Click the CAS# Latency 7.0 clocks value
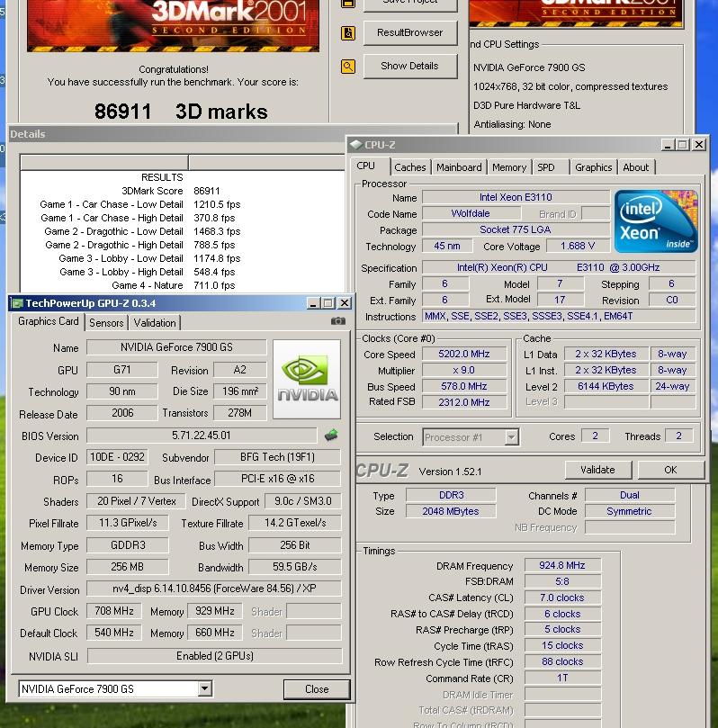Image resolution: width=718 pixels, height=728 pixels. click(x=562, y=598)
